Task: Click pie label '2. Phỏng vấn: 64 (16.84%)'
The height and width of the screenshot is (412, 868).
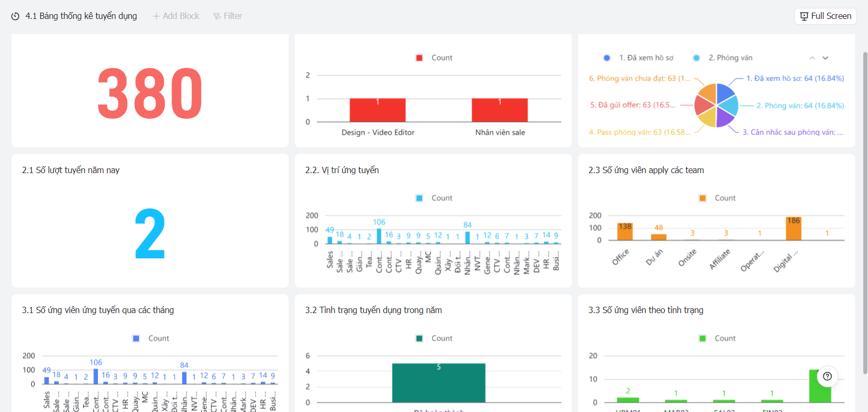Action: (x=800, y=106)
